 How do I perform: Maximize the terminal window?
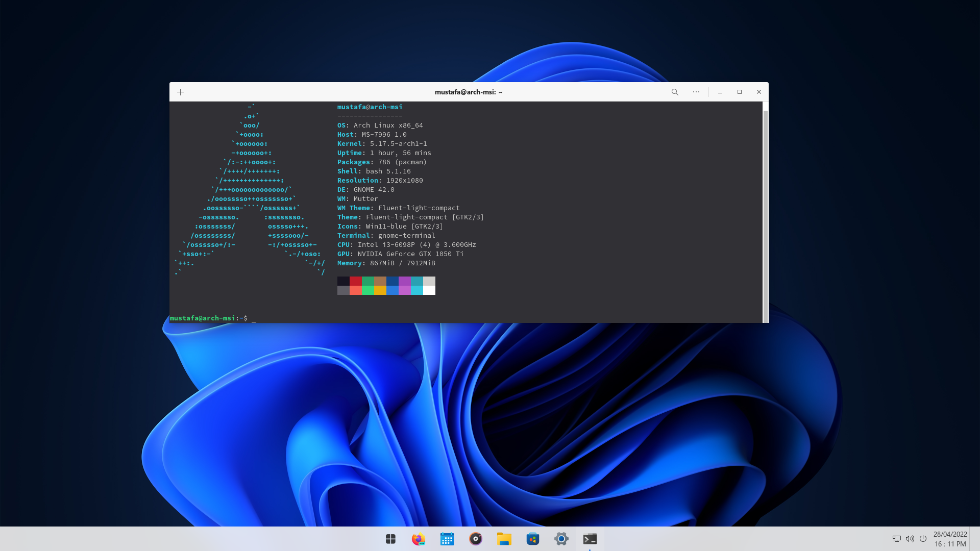740,92
